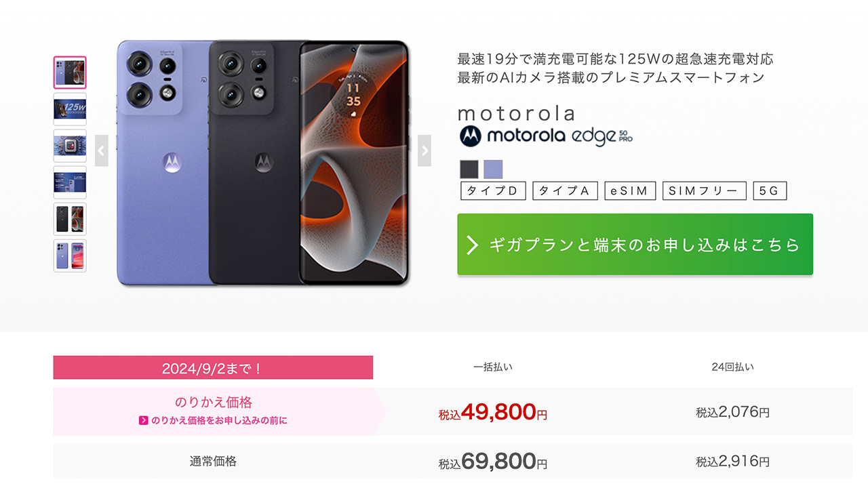
Task: Click the next image arrow
Action: (425, 150)
